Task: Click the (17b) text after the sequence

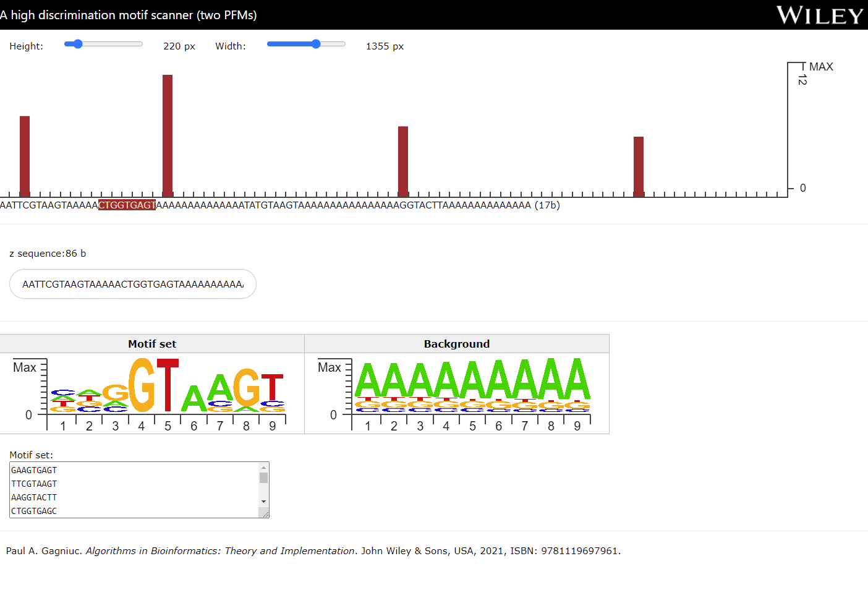Action: (x=547, y=205)
